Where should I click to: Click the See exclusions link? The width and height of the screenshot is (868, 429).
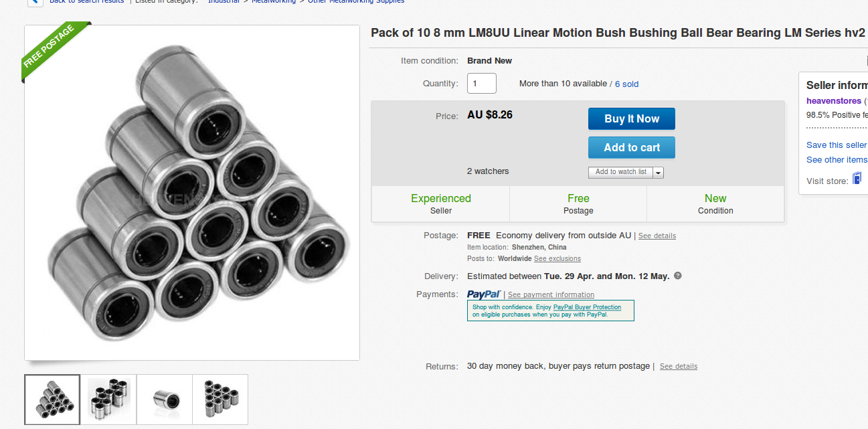(557, 259)
